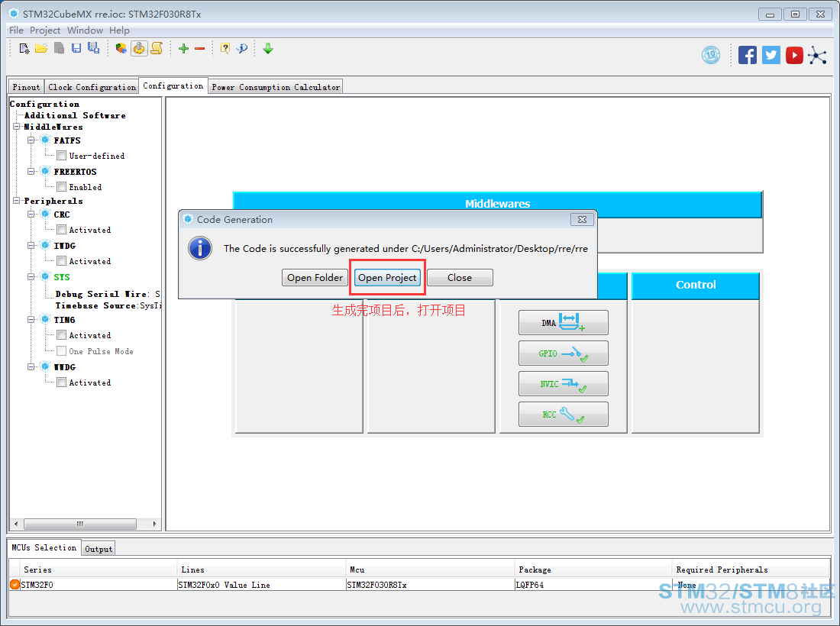
Task: Collapse the MiddleWares tree node
Action: (17, 127)
